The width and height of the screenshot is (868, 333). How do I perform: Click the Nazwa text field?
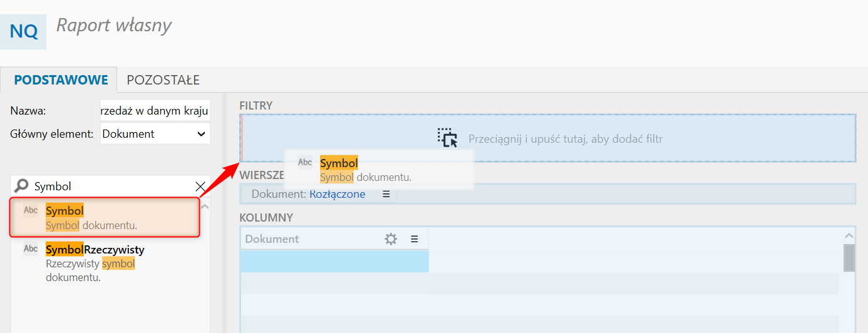[155, 111]
